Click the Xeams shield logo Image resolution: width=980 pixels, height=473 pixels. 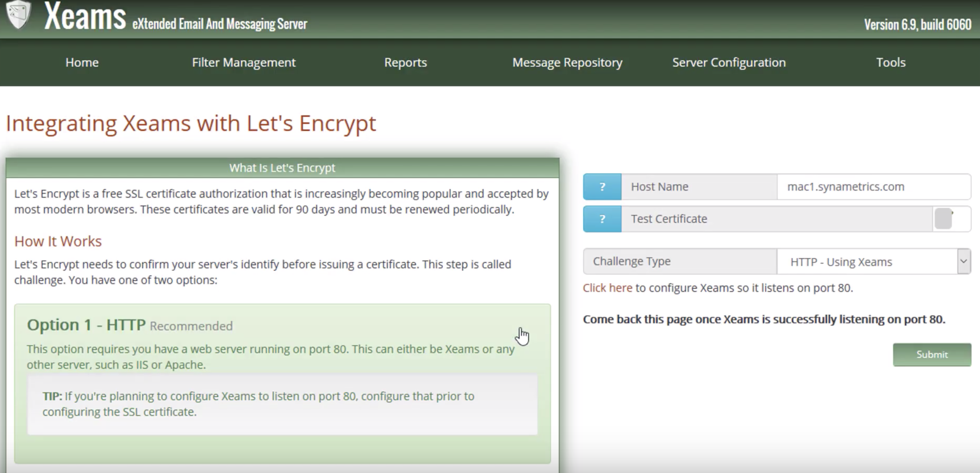point(18,14)
